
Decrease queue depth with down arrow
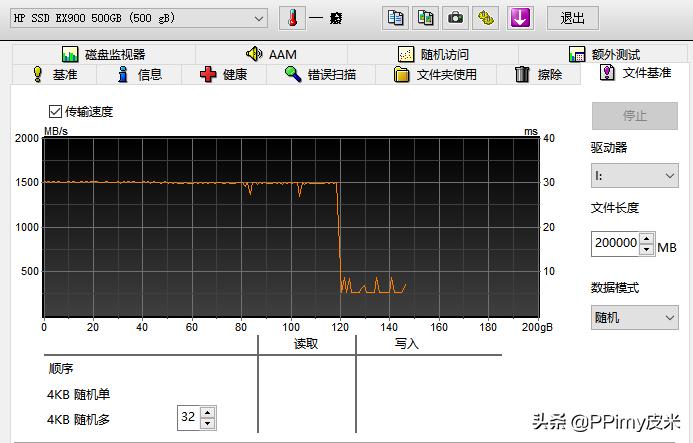point(208,424)
